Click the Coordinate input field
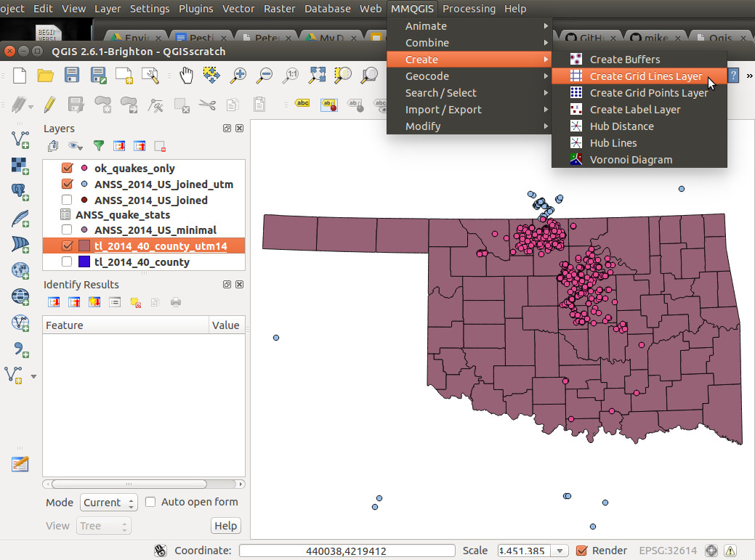 (347, 551)
